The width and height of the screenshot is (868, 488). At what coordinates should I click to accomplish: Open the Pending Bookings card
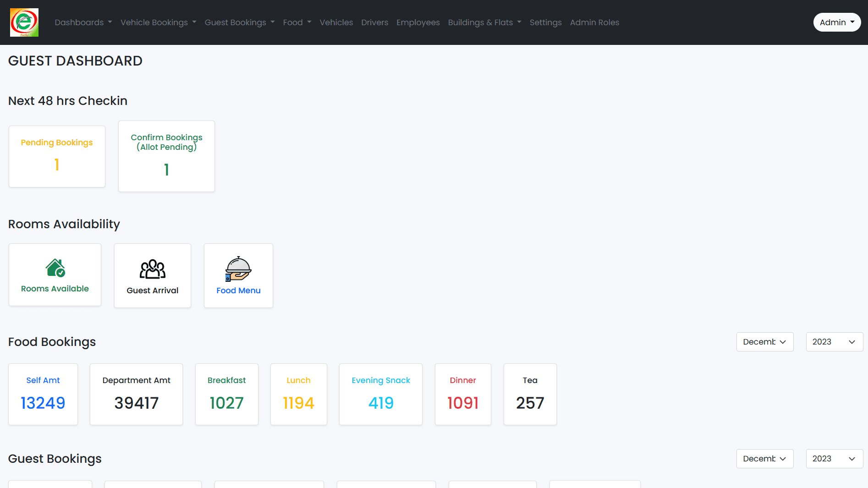coord(57,156)
